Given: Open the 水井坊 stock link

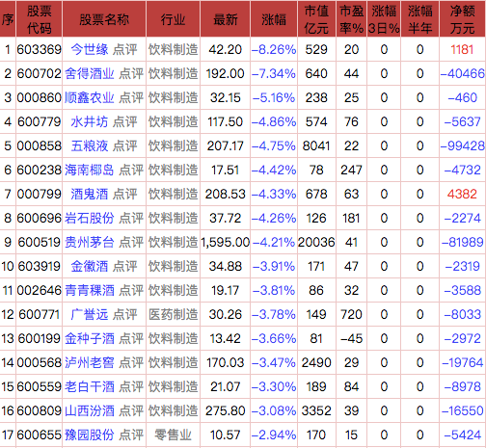Looking at the screenshot, I should point(90,121).
